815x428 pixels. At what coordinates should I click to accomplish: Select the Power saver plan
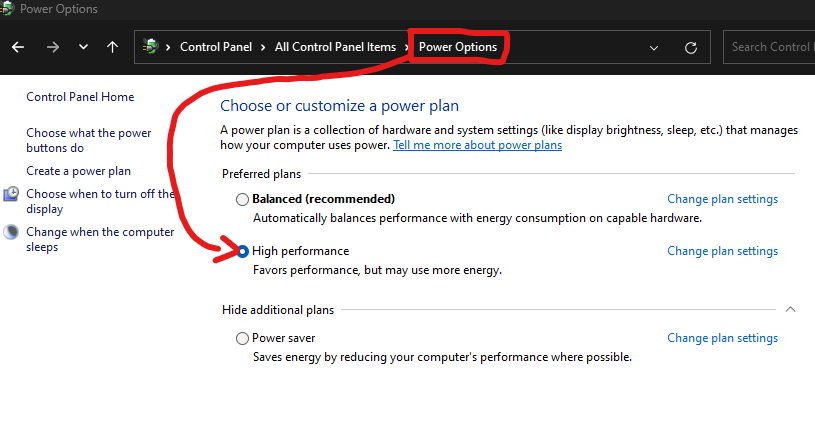click(242, 339)
